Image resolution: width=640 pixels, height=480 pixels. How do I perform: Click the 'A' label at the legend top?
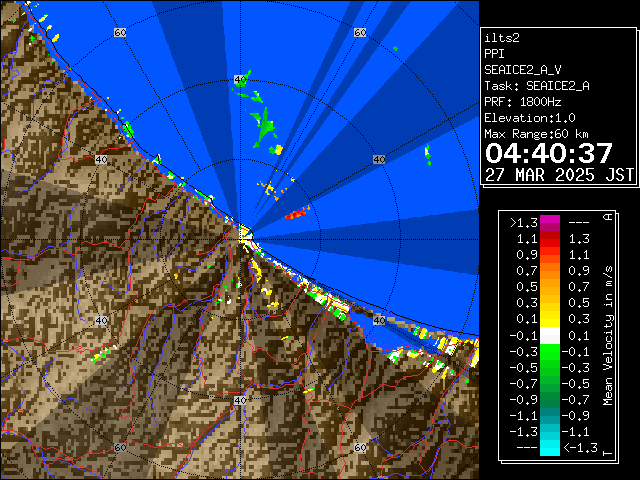pos(608,217)
